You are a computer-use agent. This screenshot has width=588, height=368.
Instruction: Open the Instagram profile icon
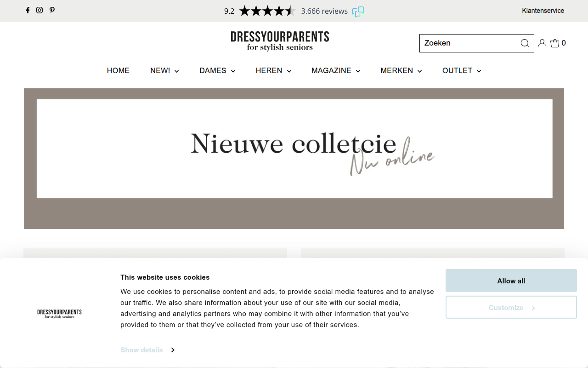click(40, 10)
